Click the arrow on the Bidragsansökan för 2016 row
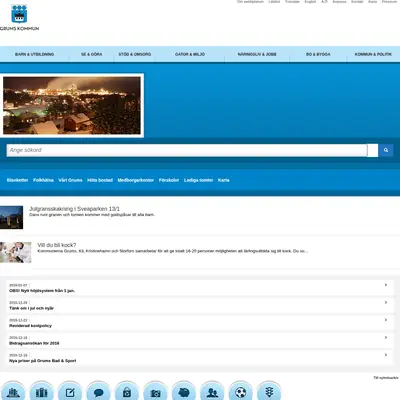Viewport: 400px width, 400px height. click(x=386, y=337)
